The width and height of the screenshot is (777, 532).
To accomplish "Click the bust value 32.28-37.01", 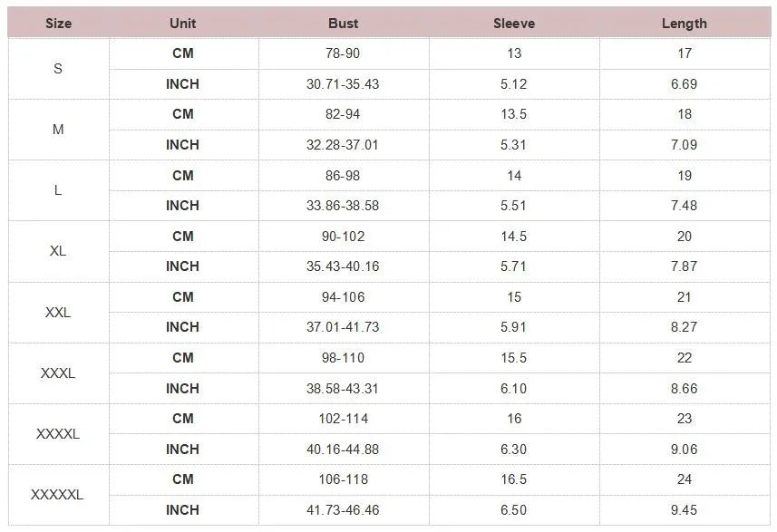I will coord(343,145).
